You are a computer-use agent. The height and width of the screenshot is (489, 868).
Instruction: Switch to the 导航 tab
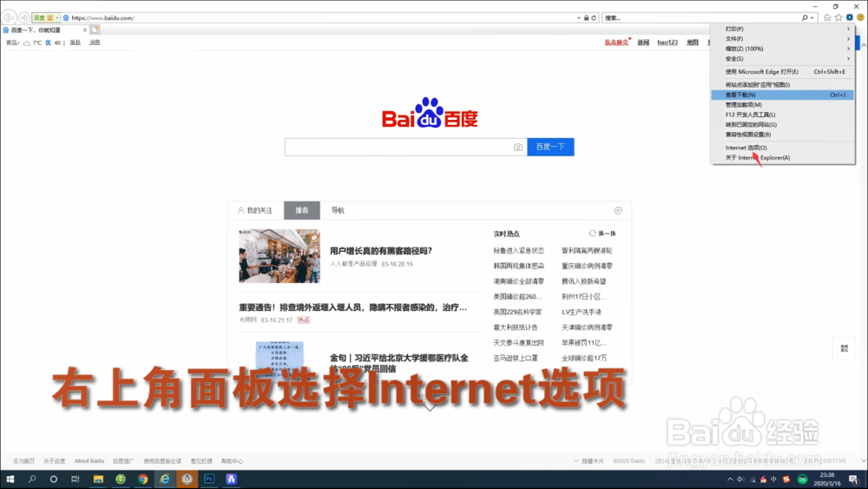pos(338,210)
